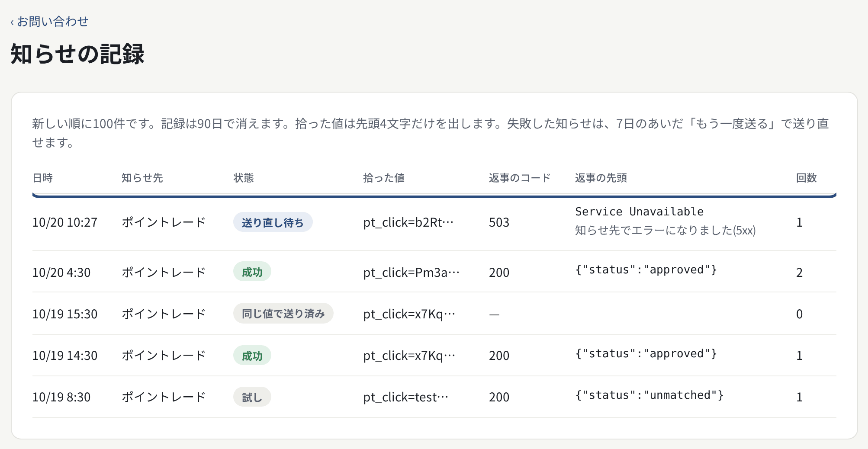This screenshot has width=868, height=449.
Task: Select the 知らせの記録 page heading
Action: [77, 54]
